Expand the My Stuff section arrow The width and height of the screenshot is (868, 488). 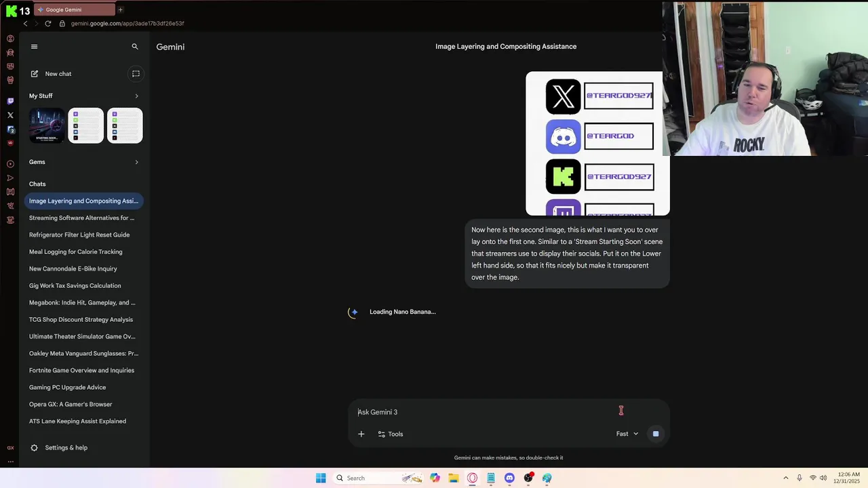pos(136,96)
